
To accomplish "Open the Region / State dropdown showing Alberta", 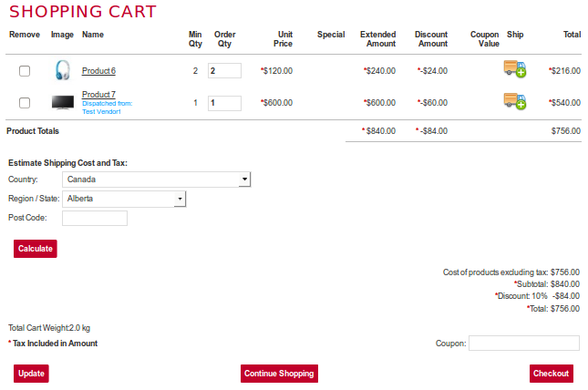I will click(x=124, y=199).
